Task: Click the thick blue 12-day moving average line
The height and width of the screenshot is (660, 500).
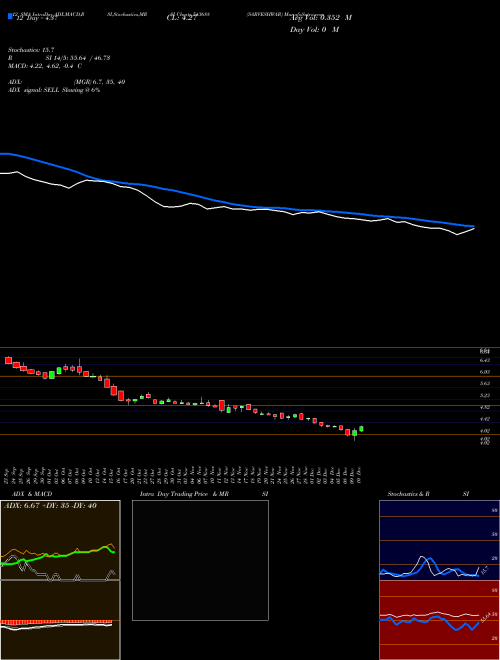Action: 236,205
